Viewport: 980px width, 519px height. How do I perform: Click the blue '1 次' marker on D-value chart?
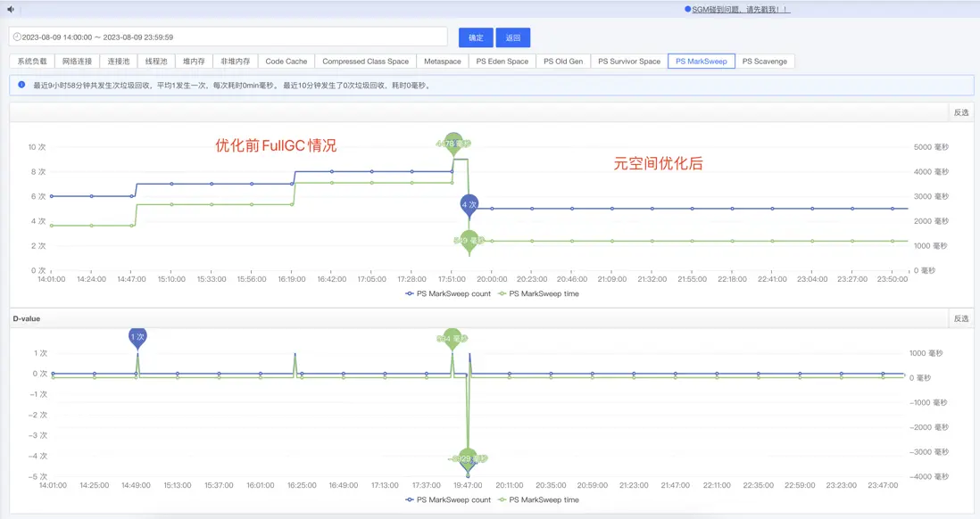(x=137, y=337)
